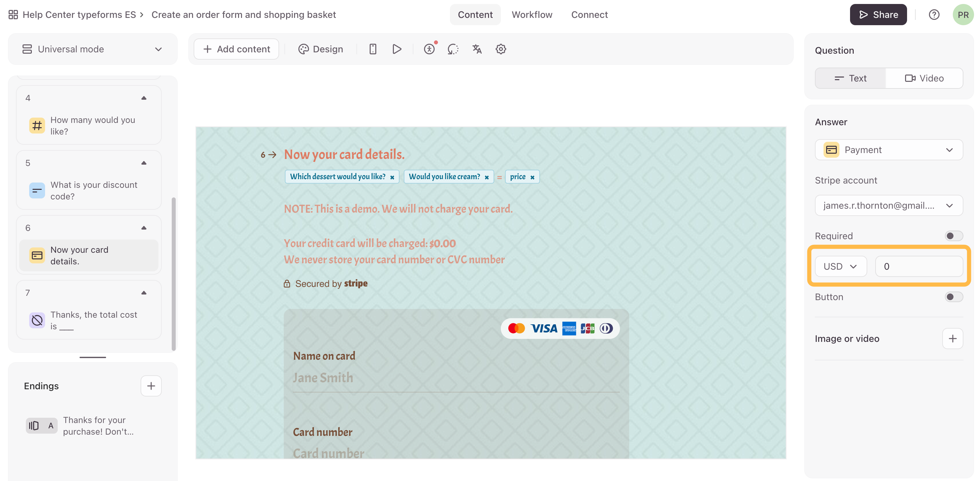This screenshot has height=481, width=980.
Task: Click the demo NOTE description text
Action: pyautogui.click(x=398, y=209)
